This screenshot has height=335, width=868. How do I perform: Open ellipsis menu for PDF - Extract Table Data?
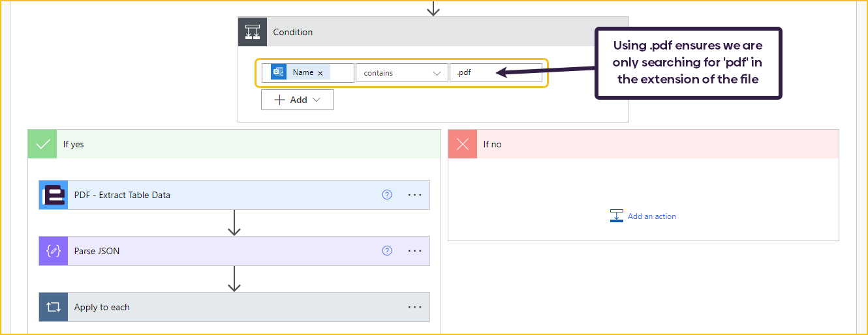click(414, 195)
